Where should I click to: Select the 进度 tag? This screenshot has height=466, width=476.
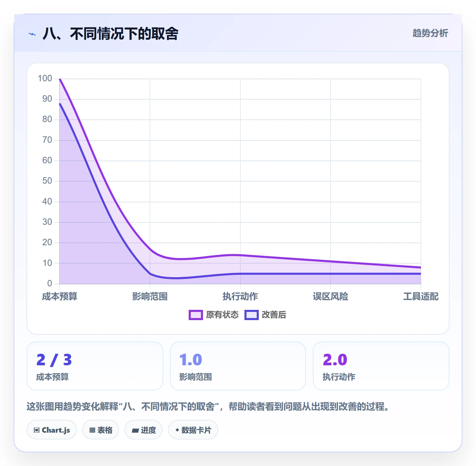[x=143, y=430]
